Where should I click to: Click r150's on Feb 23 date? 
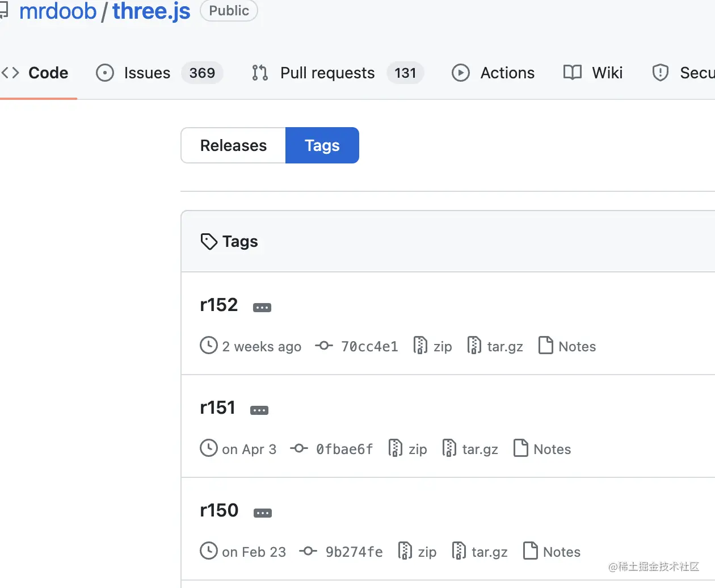click(x=254, y=552)
